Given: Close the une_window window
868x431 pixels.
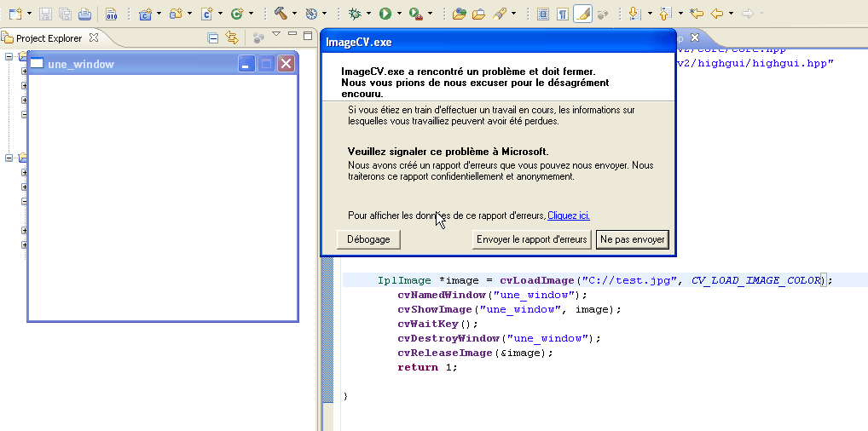Looking at the screenshot, I should 286,64.
